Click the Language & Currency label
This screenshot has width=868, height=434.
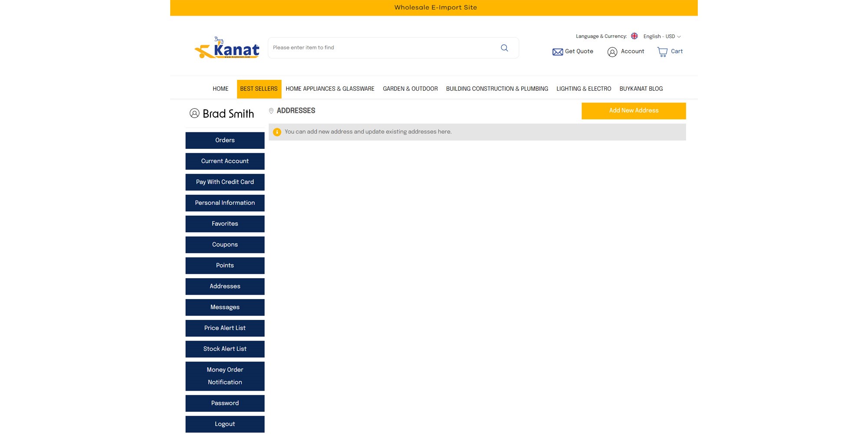click(601, 36)
